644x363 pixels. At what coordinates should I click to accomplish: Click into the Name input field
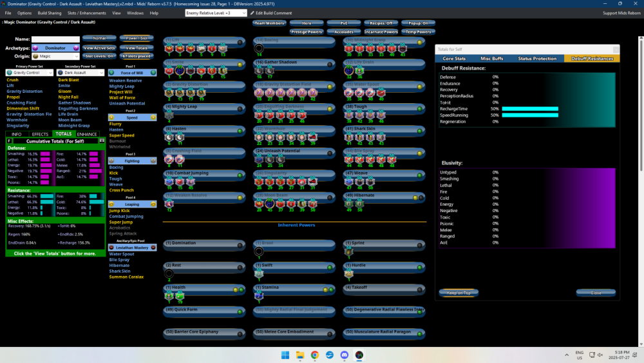[55, 39]
